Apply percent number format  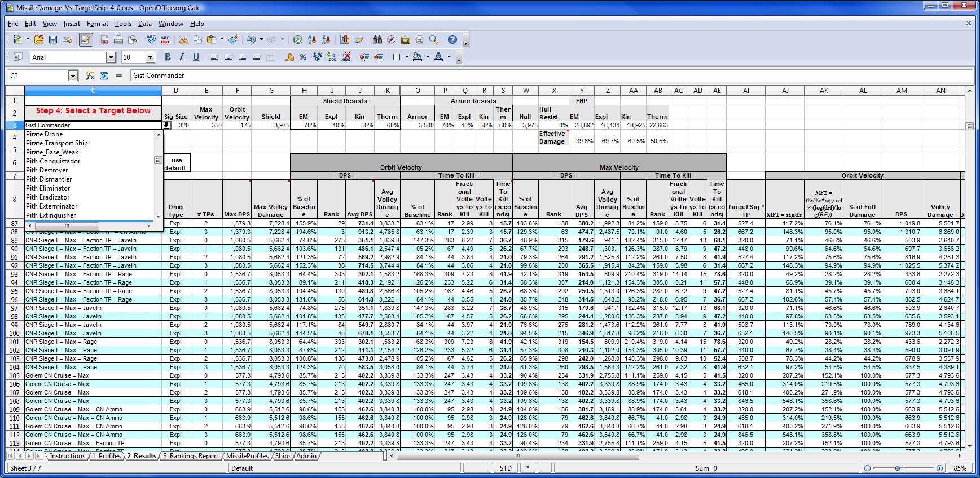click(x=303, y=57)
